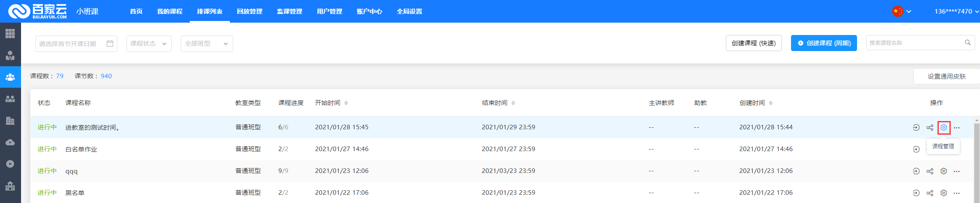
Task: Click the 课节数 value 940
Action: point(106,76)
